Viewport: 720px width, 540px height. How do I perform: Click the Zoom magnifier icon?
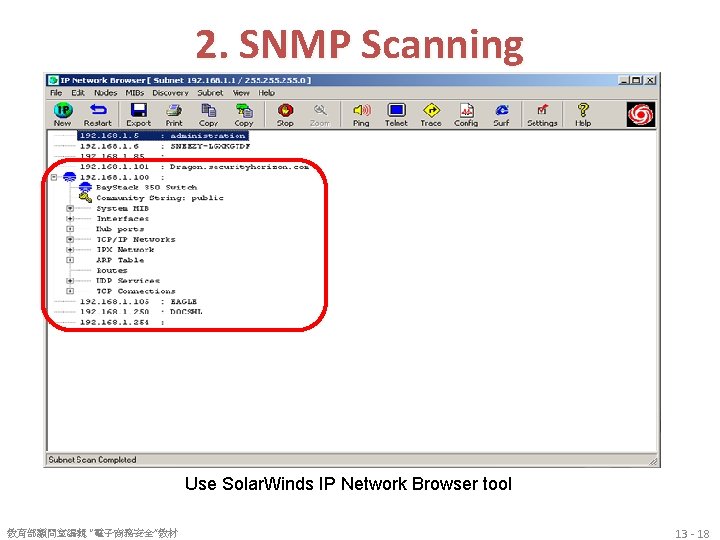click(320, 110)
